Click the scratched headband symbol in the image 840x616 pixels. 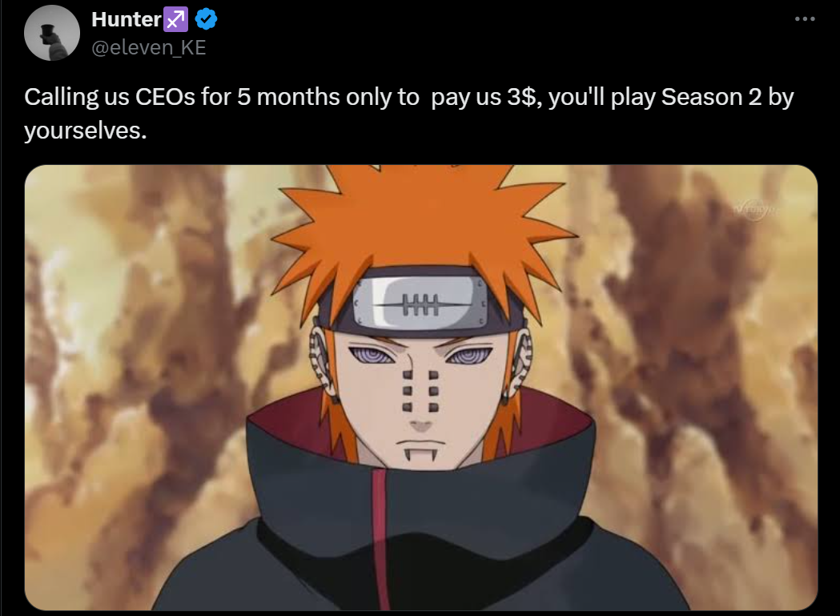point(420,305)
